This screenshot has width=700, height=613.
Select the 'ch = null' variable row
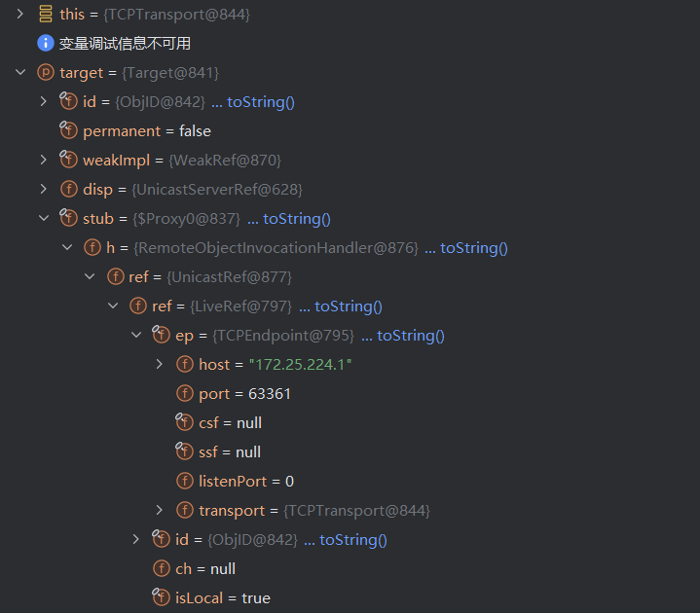(203, 568)
